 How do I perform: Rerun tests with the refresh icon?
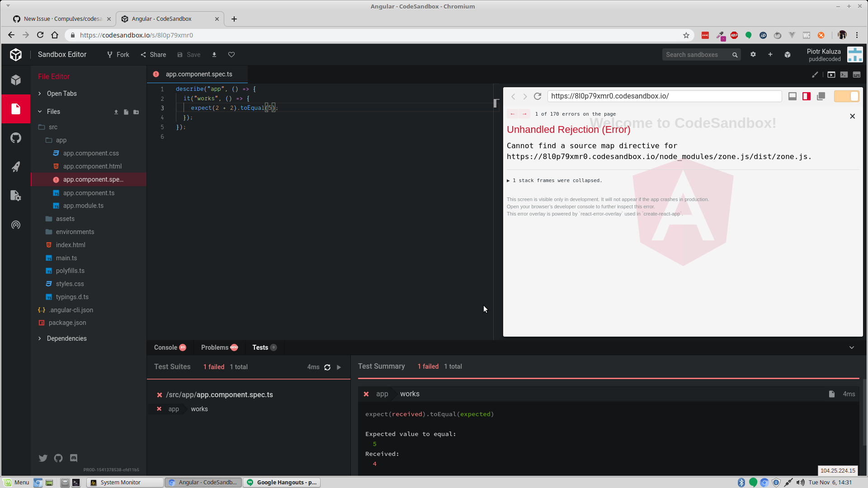327,367
